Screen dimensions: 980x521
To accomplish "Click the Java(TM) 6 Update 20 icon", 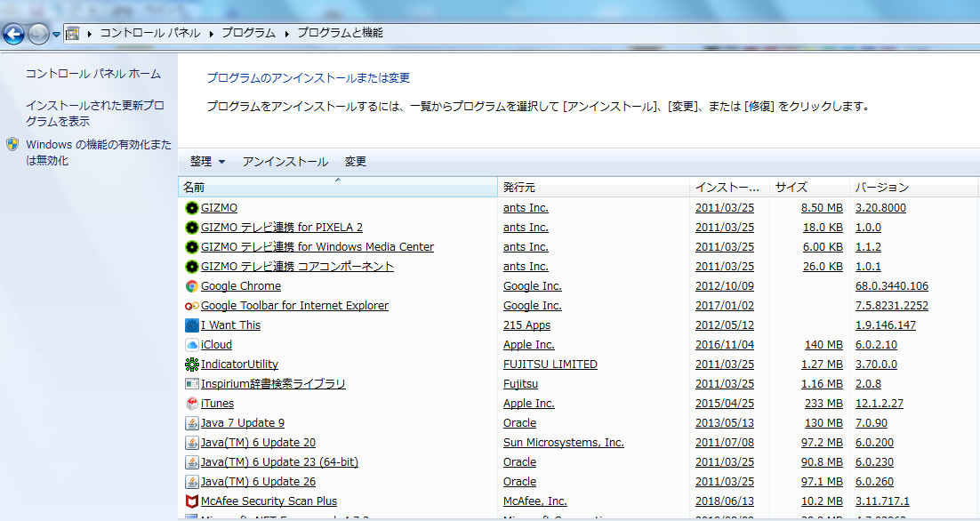I will pos(192,442).
